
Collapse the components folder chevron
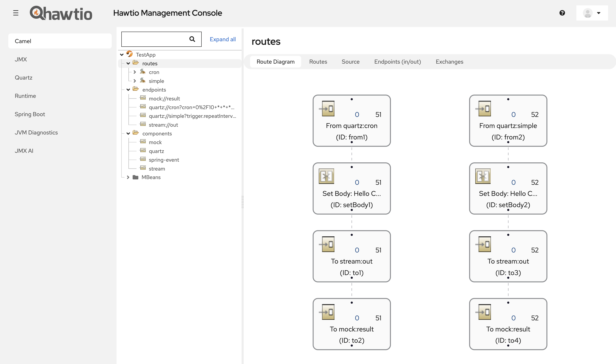(x=128, y=134)
